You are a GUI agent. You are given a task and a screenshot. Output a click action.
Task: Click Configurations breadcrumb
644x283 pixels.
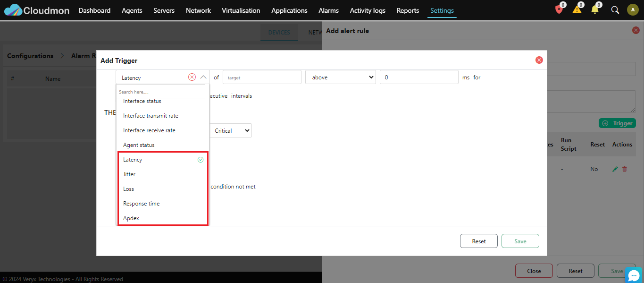[x=30, y=56]
